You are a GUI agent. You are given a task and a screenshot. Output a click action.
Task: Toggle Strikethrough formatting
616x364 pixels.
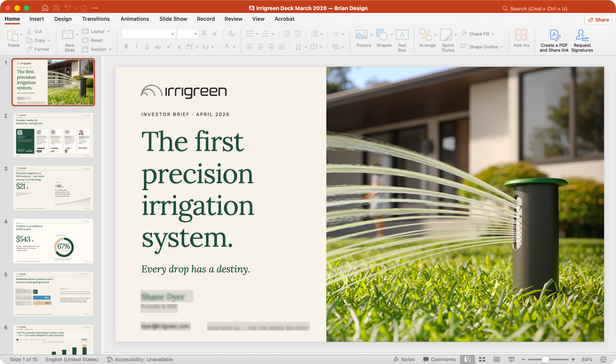(x=158, y=47)
